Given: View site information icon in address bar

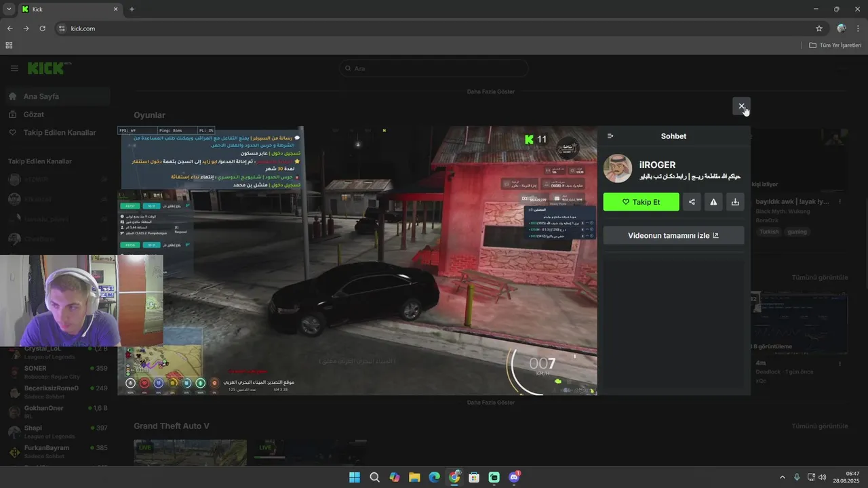Looking at the screenshot, I should 62,28.
